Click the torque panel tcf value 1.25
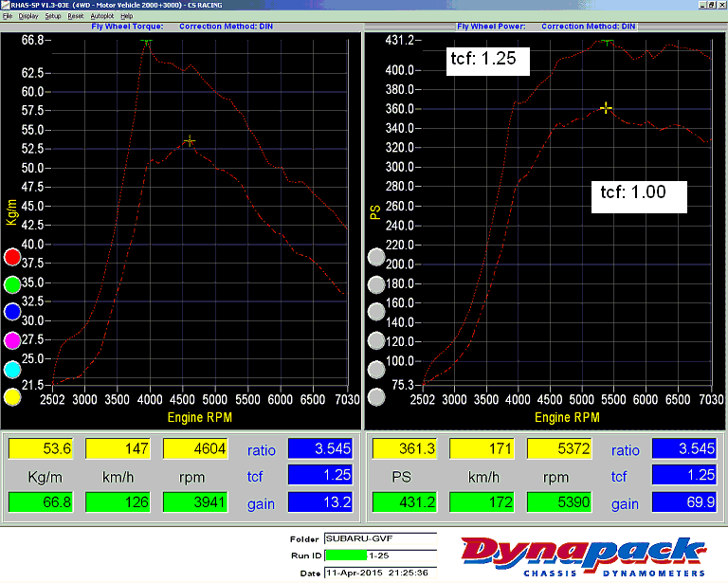The height and width of the screenshot is (583, 728). pyautogui.click(x=320, y=477)
